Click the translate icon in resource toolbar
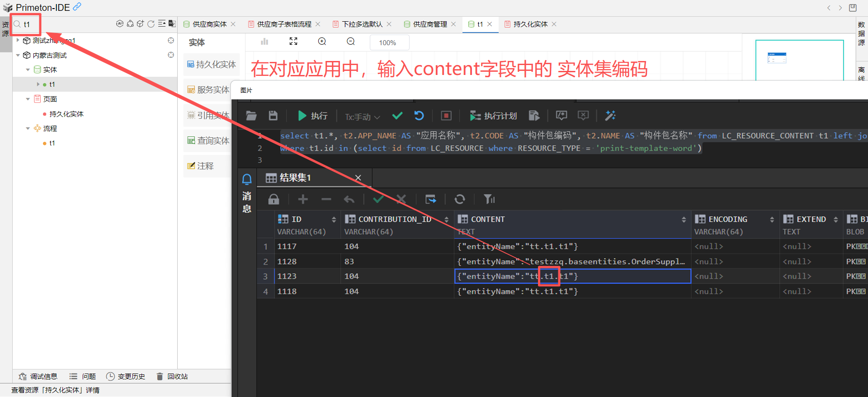868x397 pixels. (x=172, y=23)
